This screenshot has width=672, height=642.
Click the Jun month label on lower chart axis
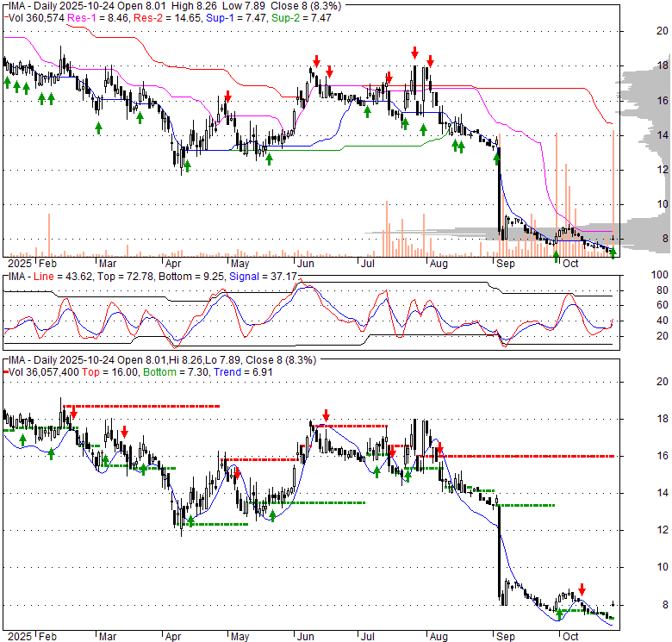[x=306, y=636]
